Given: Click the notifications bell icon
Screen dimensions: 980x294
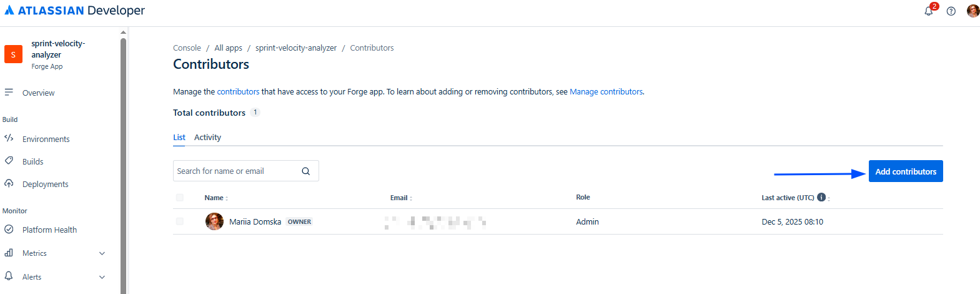Looking at the screenshot, I should click(929, 11).
